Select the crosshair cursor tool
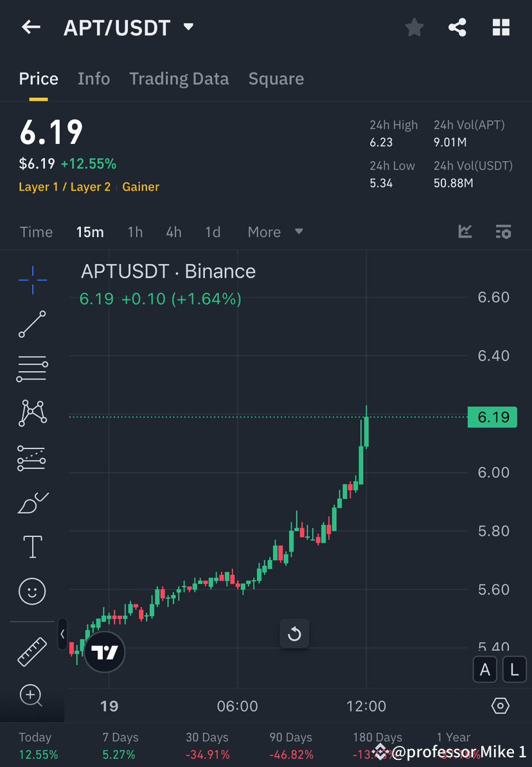 tap(32, 279)
